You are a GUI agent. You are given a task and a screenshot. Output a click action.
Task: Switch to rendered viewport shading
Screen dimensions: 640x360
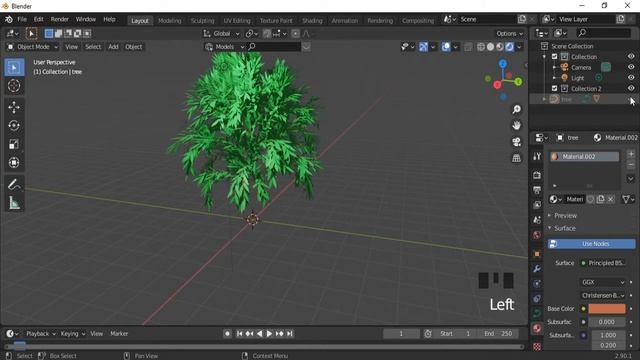point(509,47)
